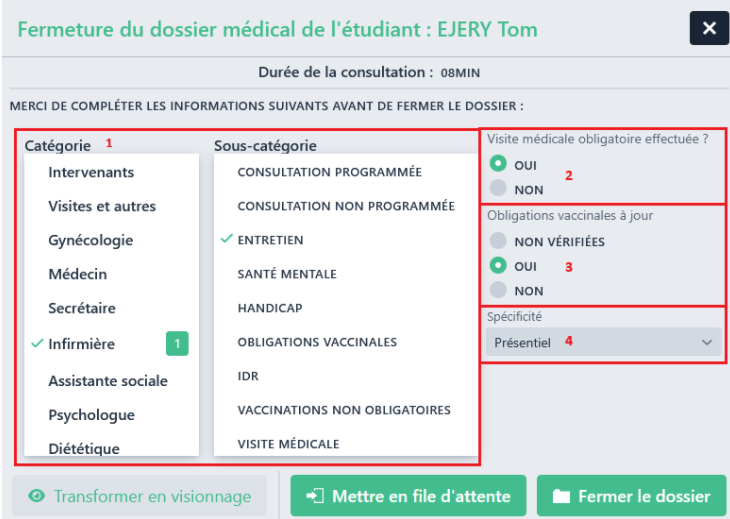Click the eye icon on Transformer en visionnage
730x519 pixels.
[x=37, y=496]
